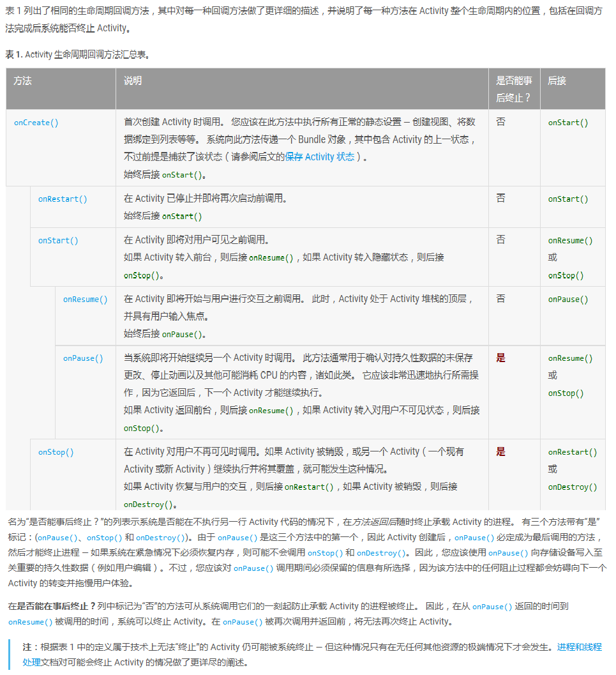Open the blue onStart() link in the 方法 column

point(58,241)
